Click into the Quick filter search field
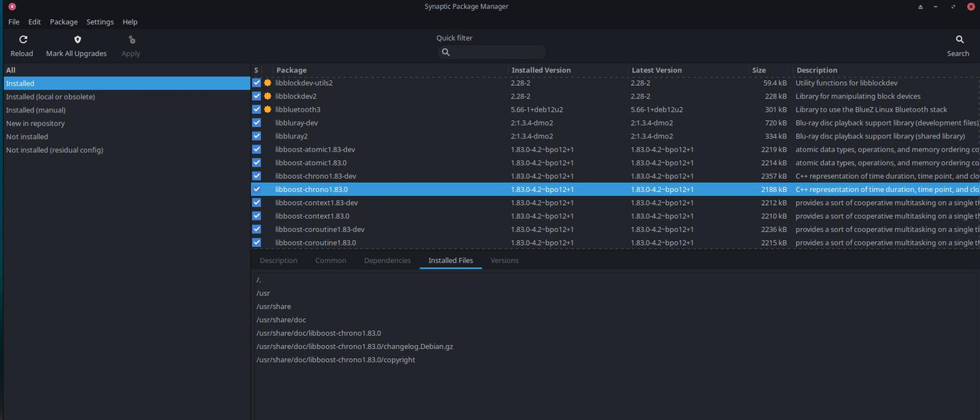This screenshot has width=980, height=420. 492,53
